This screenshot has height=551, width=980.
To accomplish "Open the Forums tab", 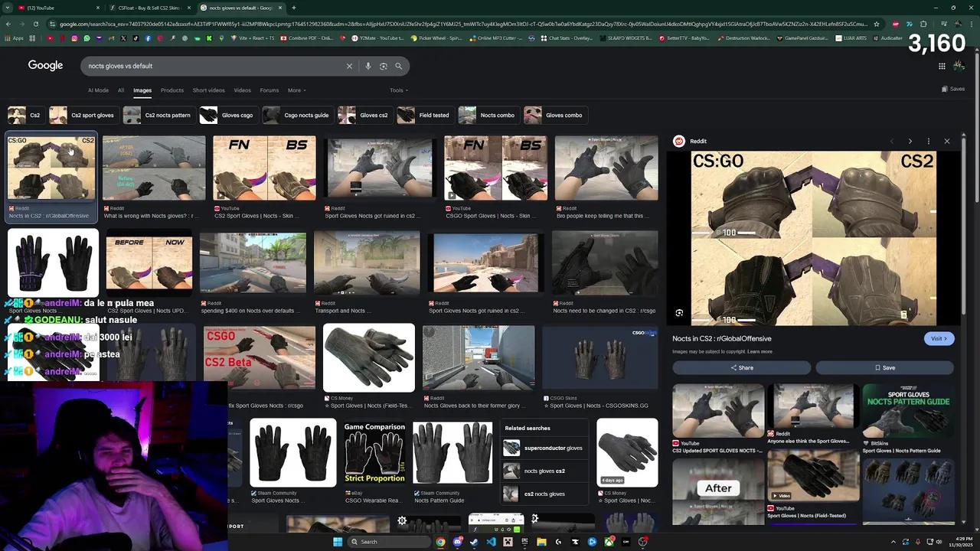I will click(269, 90).
